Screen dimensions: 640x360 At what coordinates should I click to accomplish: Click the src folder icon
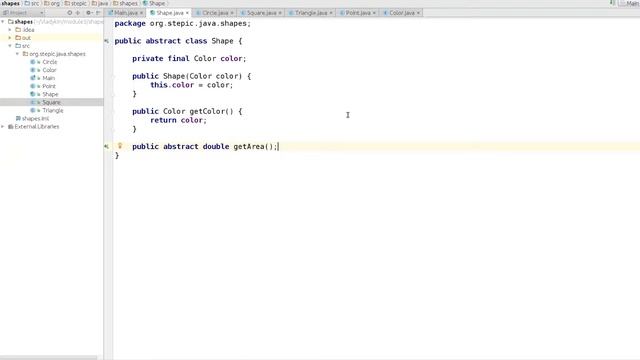click(x=18, y=46)
